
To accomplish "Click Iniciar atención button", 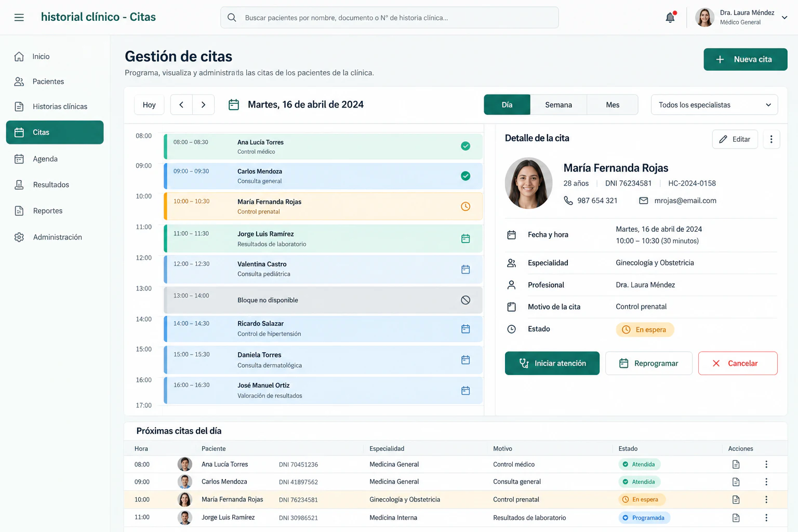I will pos(552,363).
